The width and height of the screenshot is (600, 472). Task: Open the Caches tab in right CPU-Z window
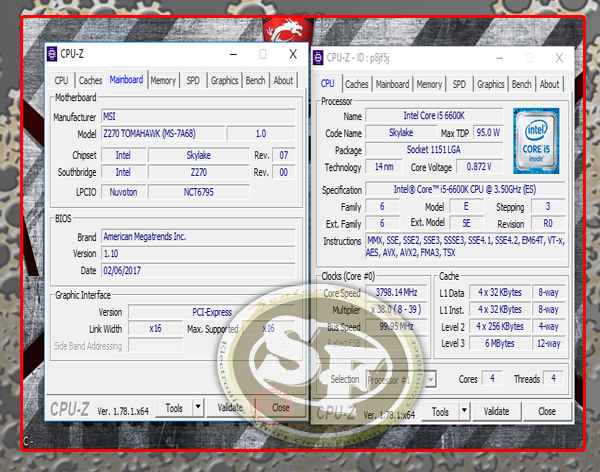coord(357,84)
